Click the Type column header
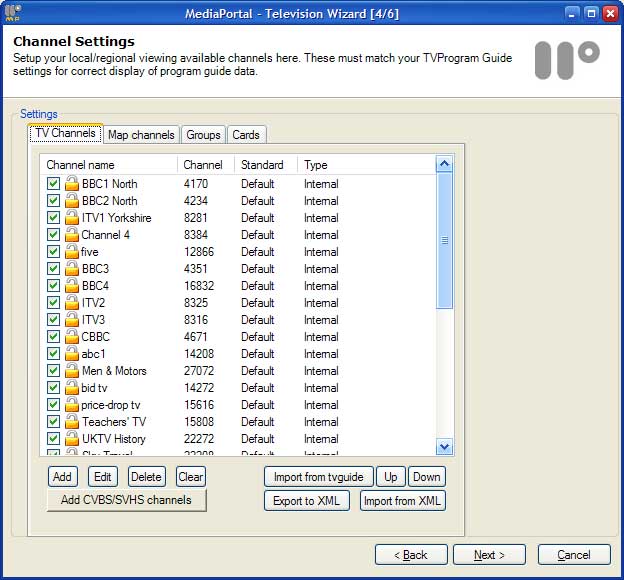Viewport: 624px width, 580px height. (x=366, y=165)
